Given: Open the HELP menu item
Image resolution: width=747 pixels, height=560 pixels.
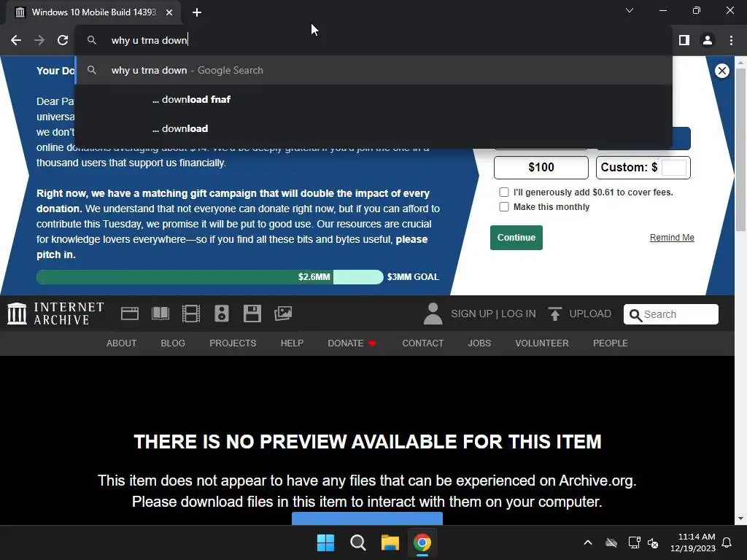Looking at the screenshot, I should click(x=292, y=343).
